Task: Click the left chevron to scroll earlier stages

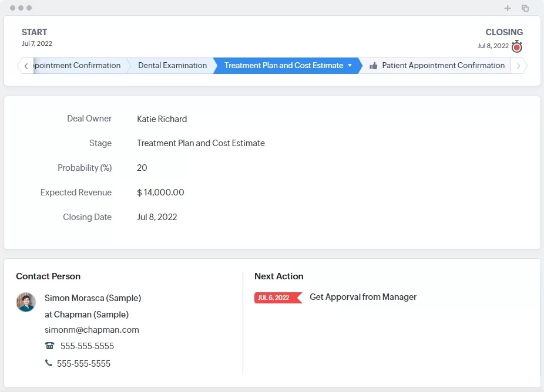Action: coord(26,65)
